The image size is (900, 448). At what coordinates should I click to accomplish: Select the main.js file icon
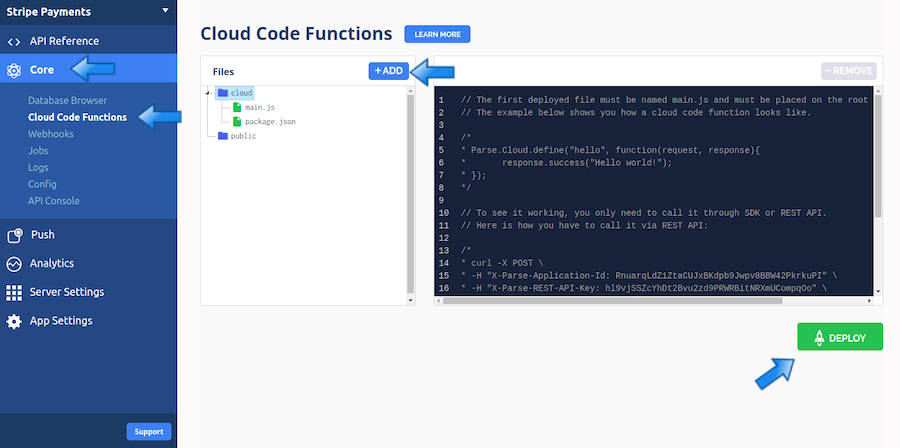coord(237,107)
